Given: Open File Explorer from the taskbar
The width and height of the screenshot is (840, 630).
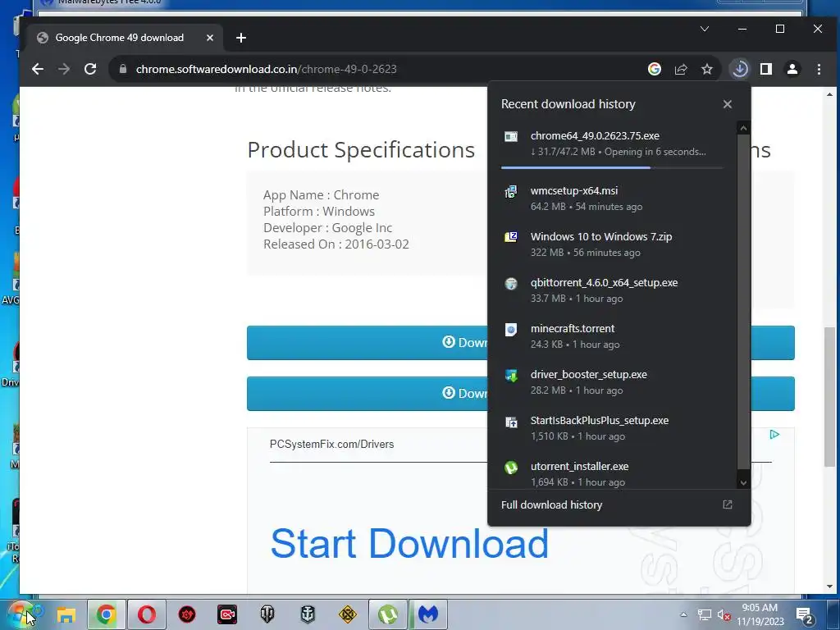Looking at the screenshot, I should pyautogui.click(x=66, y=614).
